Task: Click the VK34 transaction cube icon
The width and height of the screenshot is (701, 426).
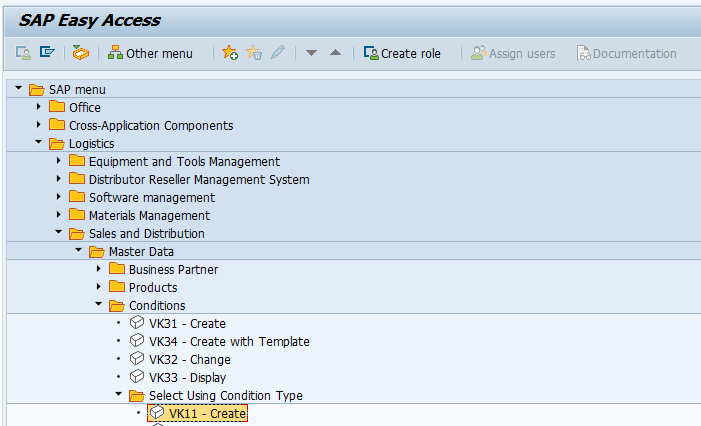Action: (137, 341)
